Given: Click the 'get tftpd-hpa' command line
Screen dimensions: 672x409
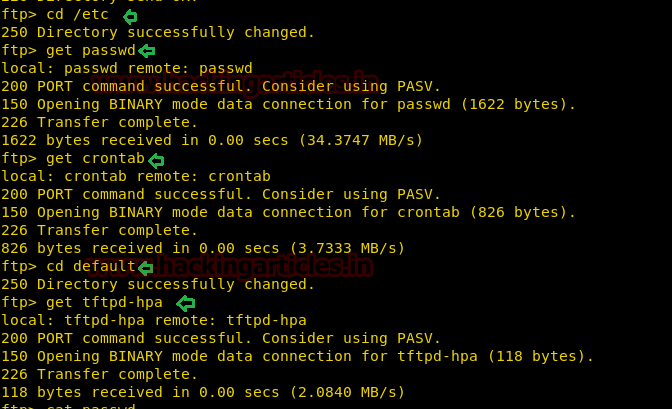Looking at the screenshot, I should tap(82, 303).
